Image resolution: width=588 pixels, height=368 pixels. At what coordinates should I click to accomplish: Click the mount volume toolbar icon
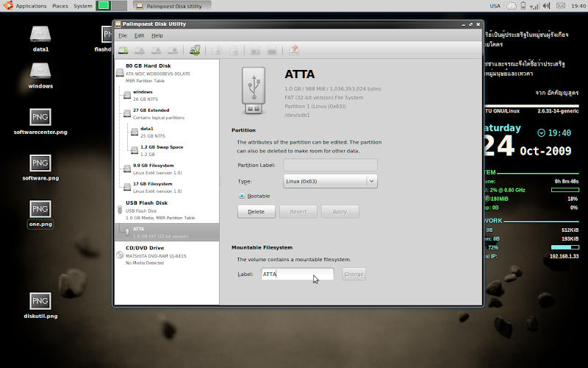click(123, 50)
